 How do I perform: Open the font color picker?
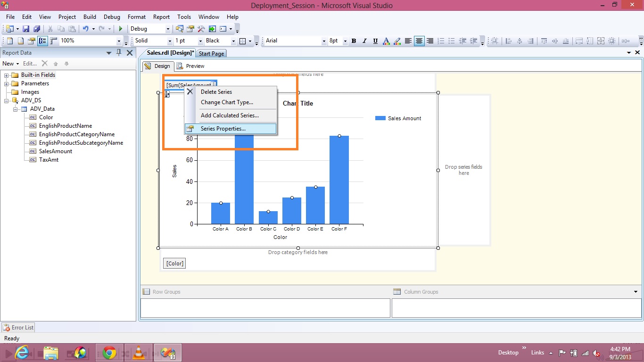tap(386, 41)
